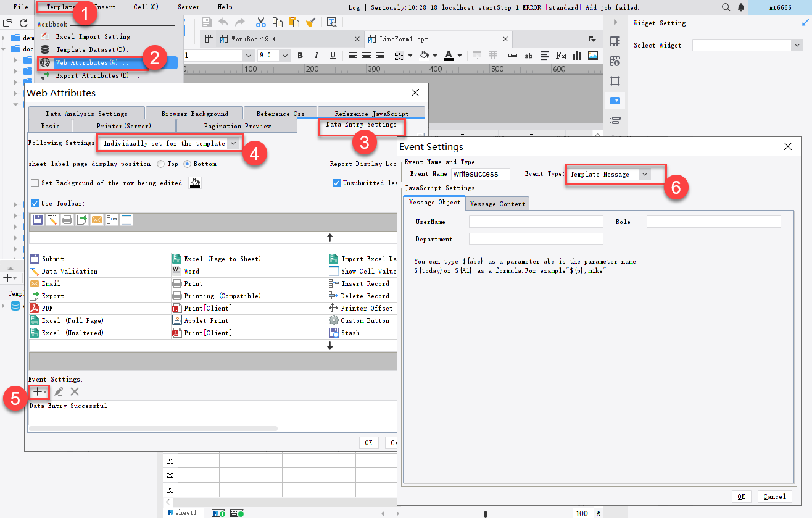This screenshot has width=812, height=518.
Task: Toggle bold formatting
Action: click(300, 56)
